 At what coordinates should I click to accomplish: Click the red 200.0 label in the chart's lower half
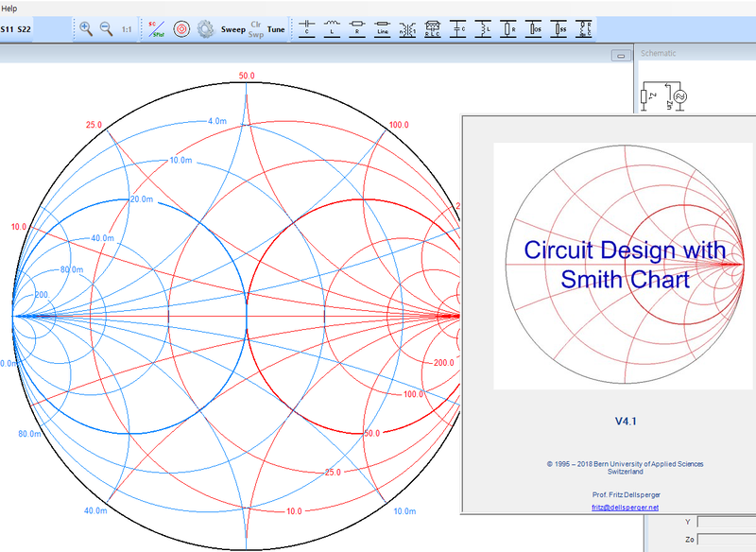(x=443, y=363)
